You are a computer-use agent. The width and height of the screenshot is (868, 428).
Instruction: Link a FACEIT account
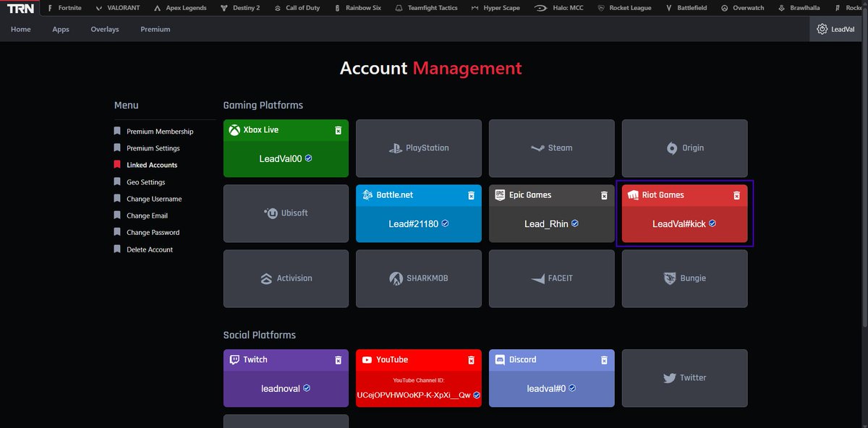pyautogui.click(x=552, y=278)
